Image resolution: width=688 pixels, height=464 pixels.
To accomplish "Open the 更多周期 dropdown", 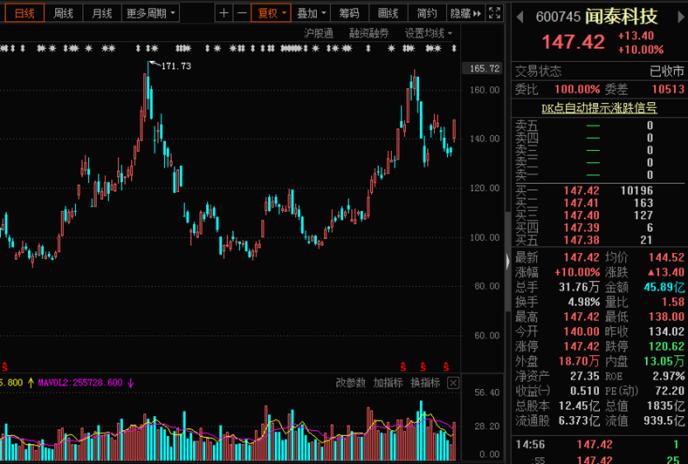I will click(x=150, y=13).
